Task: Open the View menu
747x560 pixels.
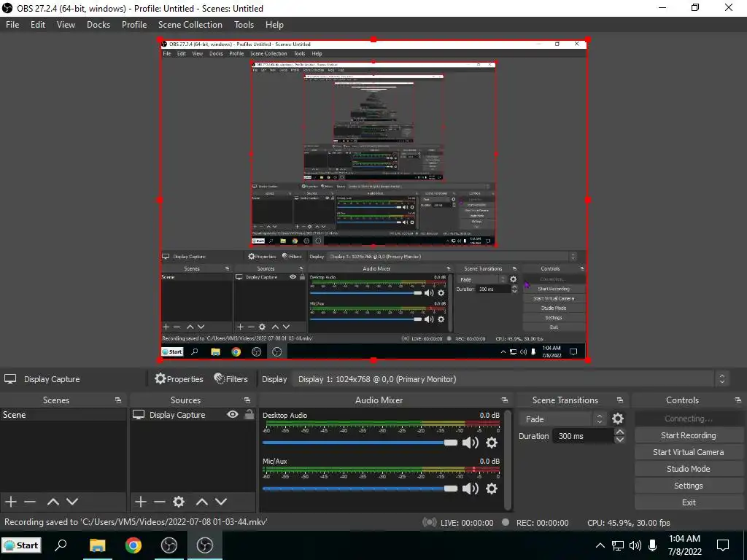Action: click(x=66, y=25)
